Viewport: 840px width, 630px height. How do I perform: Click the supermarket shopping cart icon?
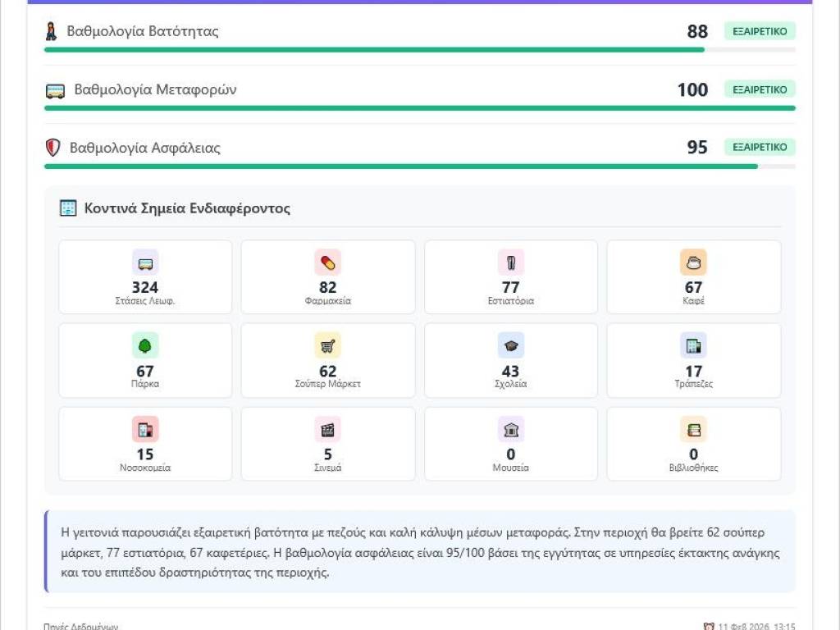[x=327, y=346]
